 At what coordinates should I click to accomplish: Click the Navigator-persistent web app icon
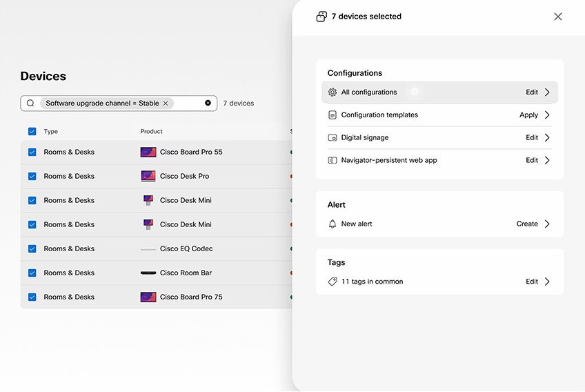332,160
